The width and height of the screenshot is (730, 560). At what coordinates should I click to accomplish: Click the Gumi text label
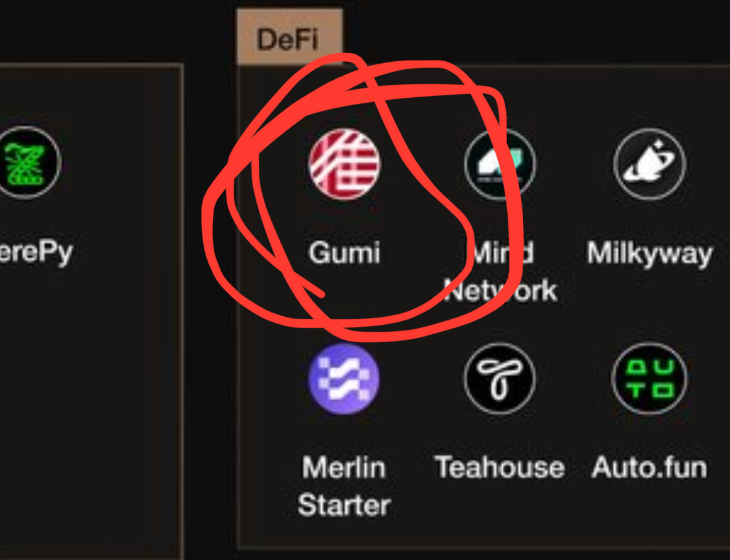[x=344, y=252]
